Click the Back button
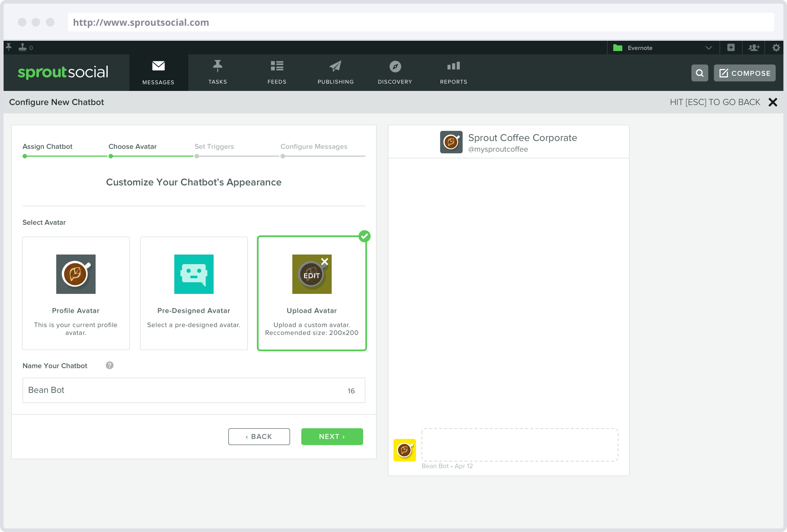 pos(259,437)
